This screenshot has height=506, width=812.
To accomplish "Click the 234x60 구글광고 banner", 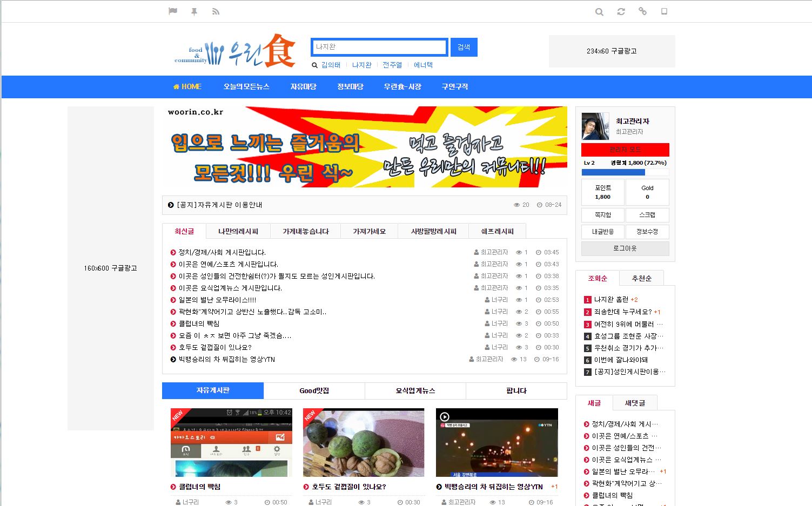I will (612, 51).
